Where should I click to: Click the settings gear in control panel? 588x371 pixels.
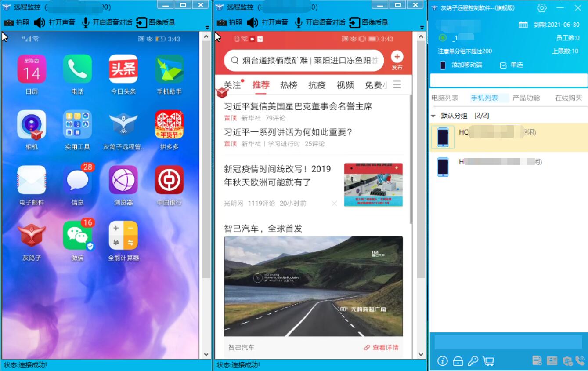pyautogui.click(x=542, y=8)
